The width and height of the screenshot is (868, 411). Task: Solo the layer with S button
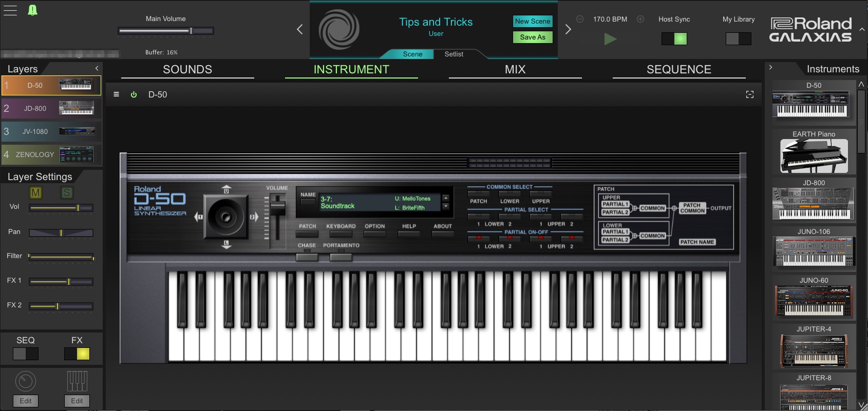[67, 193]
